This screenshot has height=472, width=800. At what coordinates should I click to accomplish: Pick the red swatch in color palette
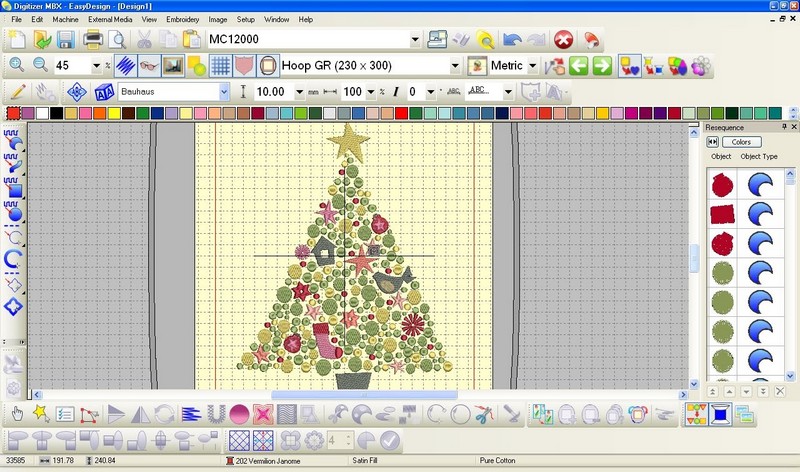pos(13,113)
